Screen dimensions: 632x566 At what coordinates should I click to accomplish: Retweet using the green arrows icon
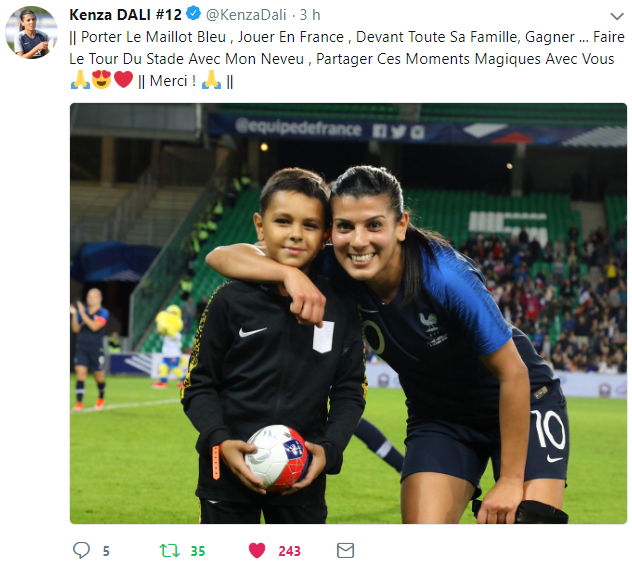tap(169, 550)
